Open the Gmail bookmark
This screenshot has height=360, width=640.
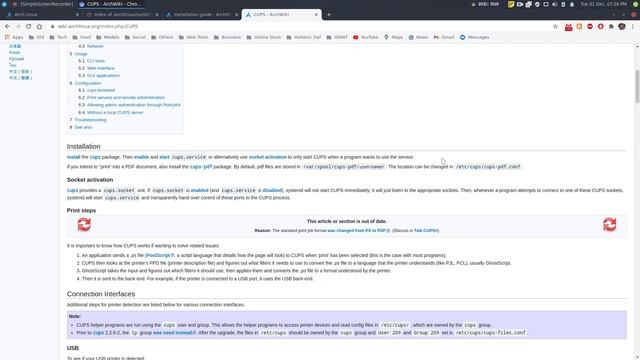pyautogui.click(x=444, y=37)
